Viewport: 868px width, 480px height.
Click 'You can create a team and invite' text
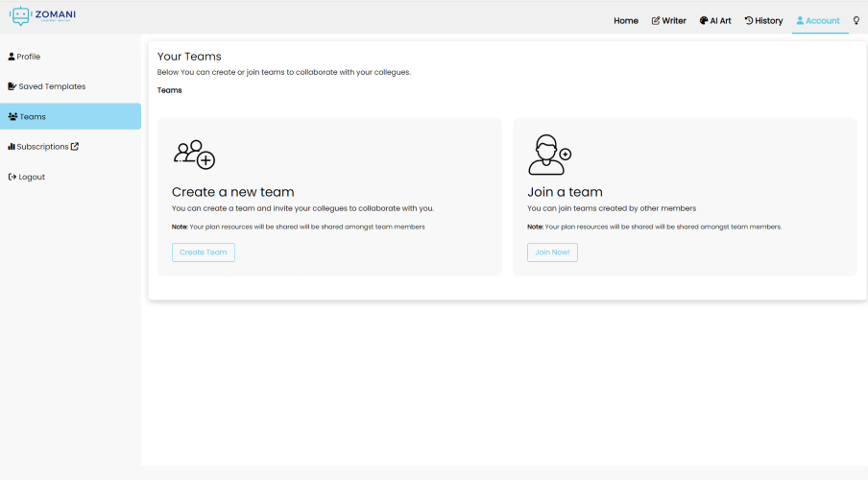point(302,208)
